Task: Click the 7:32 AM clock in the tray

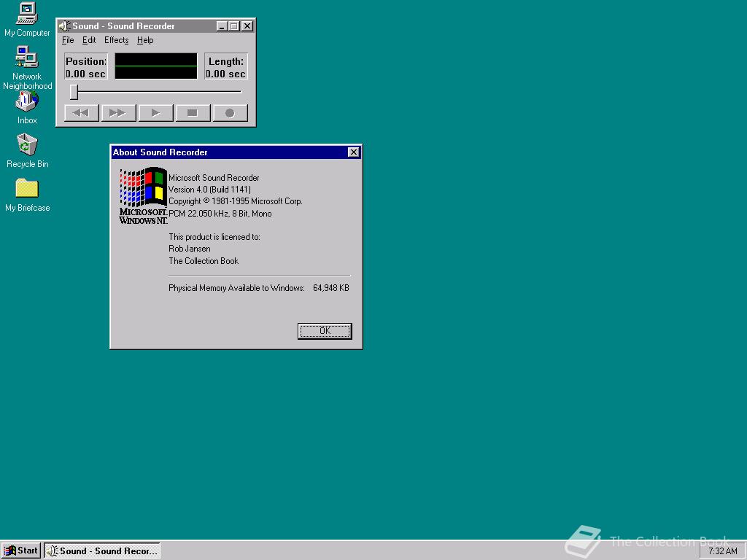Action: (722, 551)
